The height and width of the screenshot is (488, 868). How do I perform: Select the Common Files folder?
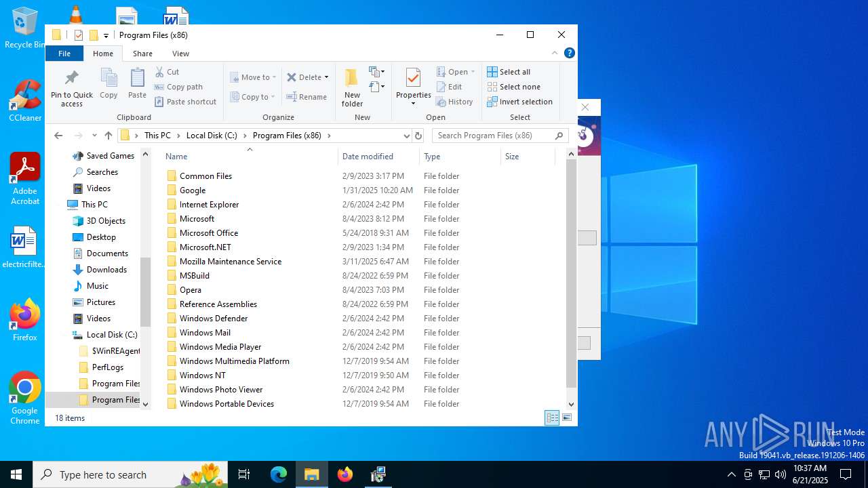point(205,176)
